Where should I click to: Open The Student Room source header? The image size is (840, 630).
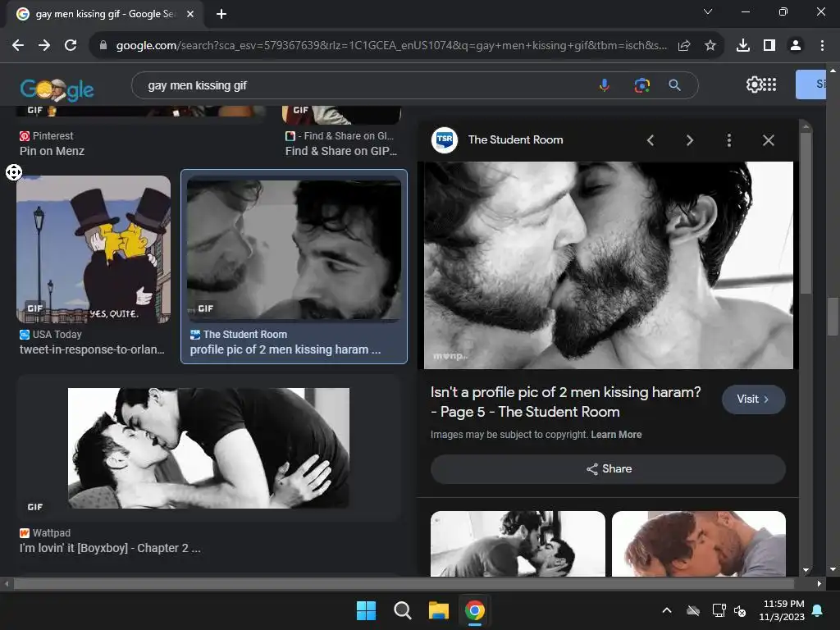click(497, 139)
